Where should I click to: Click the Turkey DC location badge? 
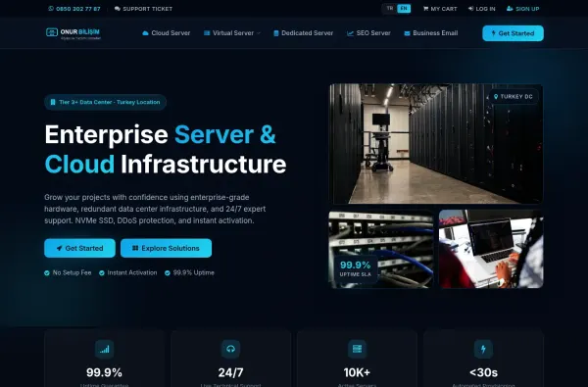[514, 97]
